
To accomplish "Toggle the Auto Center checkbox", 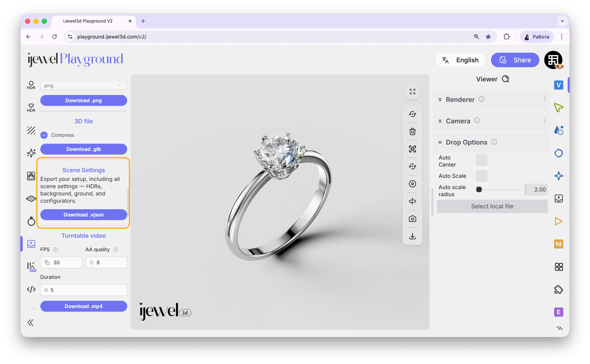I will 481,160.
